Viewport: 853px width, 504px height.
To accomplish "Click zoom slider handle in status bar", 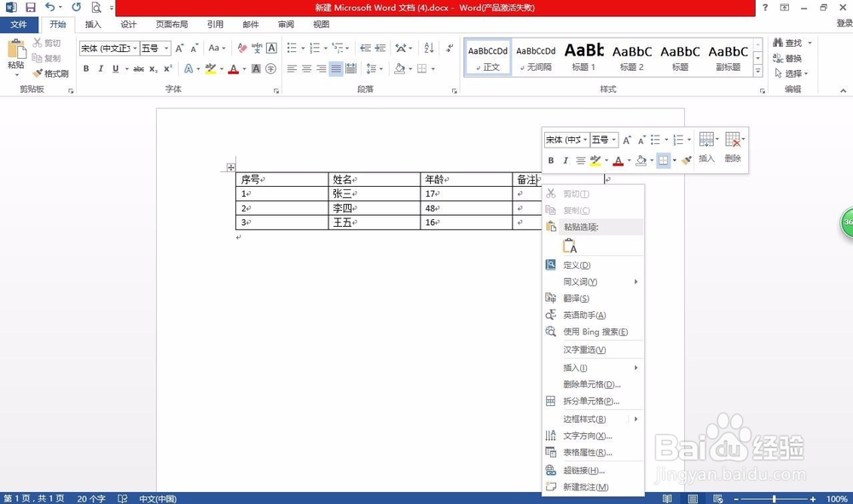I will coord(774,499).
